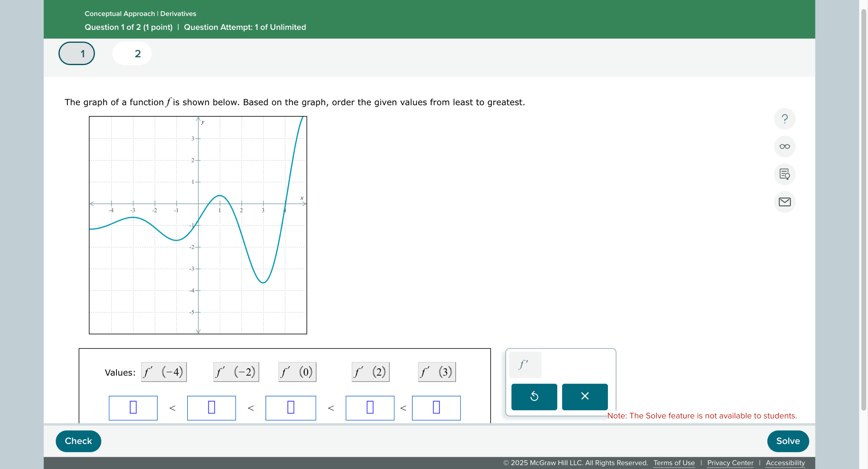Click the envelope message icon

point(784,202)
